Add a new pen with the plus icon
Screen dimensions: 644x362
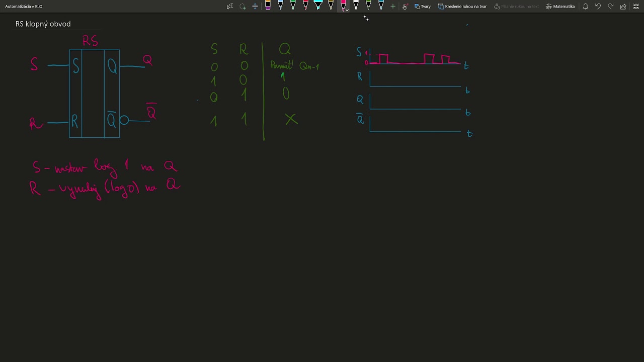[x=393, y=7]
